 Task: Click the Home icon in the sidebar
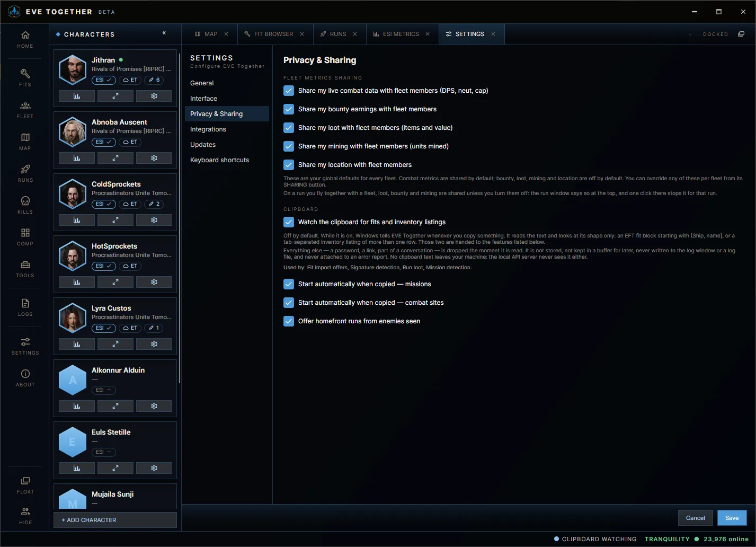pos(25,39)
